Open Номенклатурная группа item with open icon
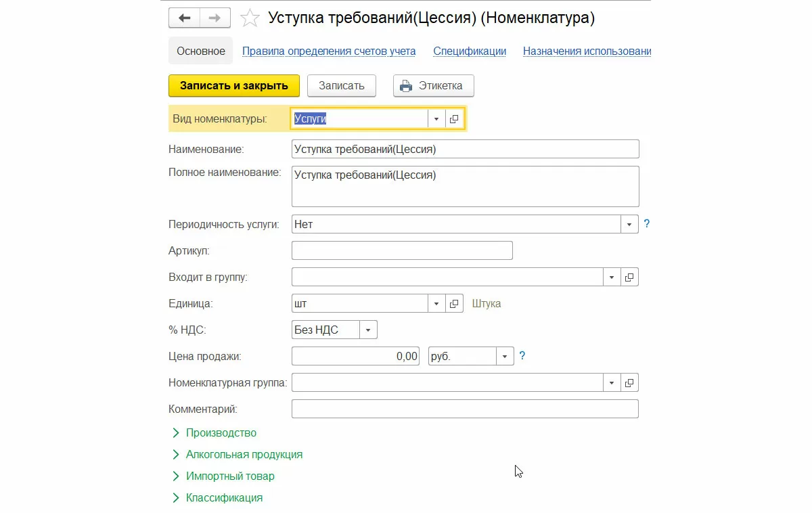This screenshot has width=812, height=513. click(630, 383)
